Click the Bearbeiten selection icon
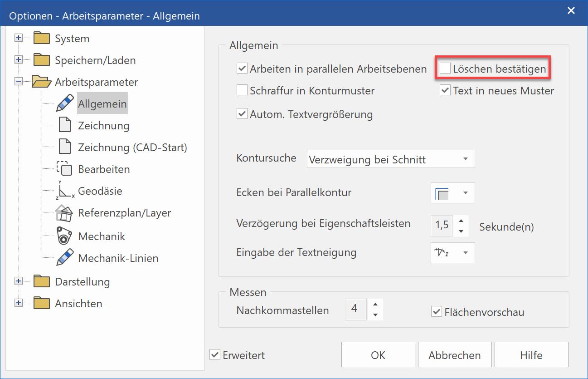588x379 pixels. coord(65,169)
